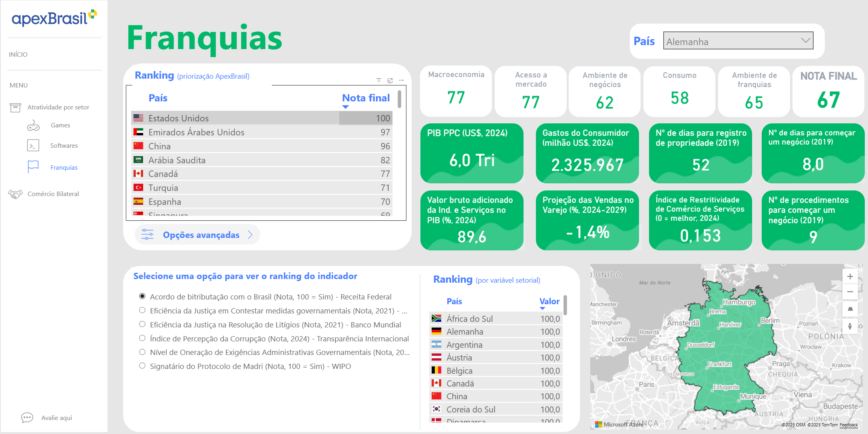Open more options ellipsis on ranking table
This screenshot has height=434, width=868.
coord(401,80)
